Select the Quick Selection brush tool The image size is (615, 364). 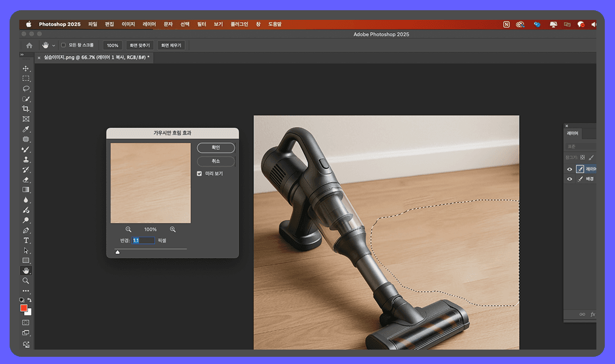click(26, 99)
